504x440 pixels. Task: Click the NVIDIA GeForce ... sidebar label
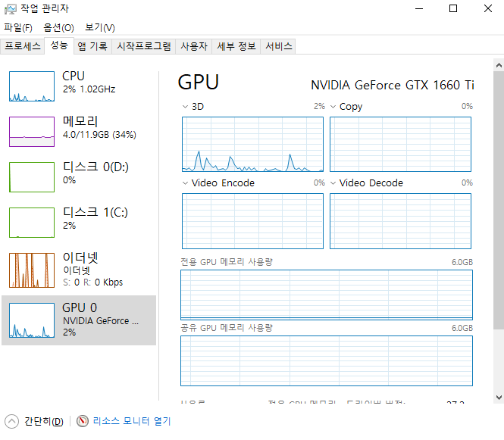coord(101,321)
